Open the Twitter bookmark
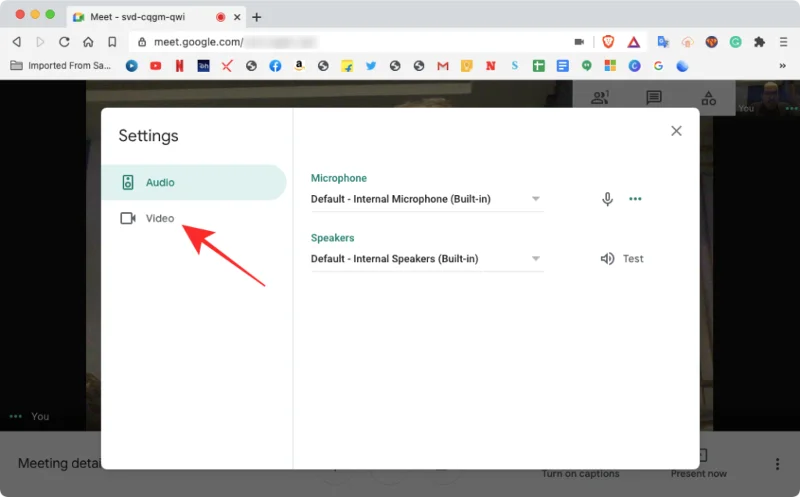800x497 pixels. [371, 66]
